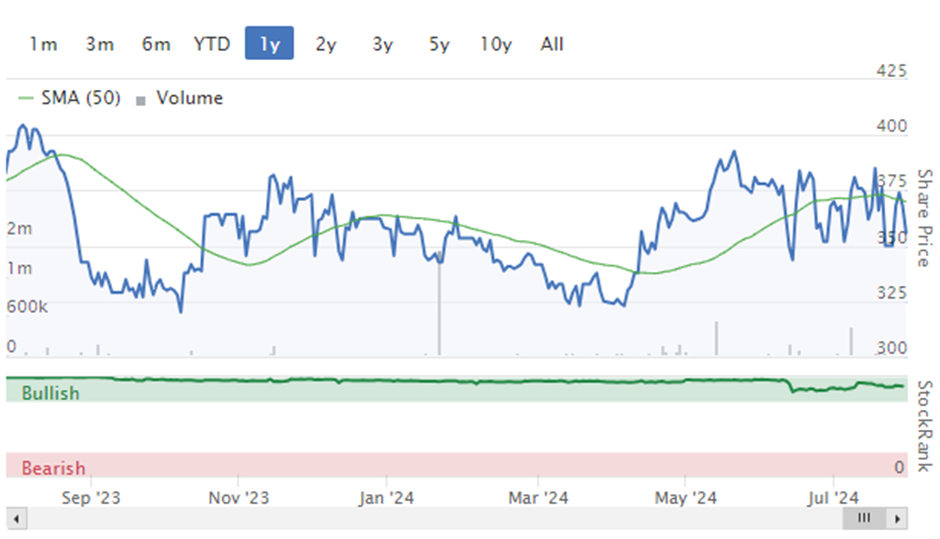Click the 425 price axis value
Image resolution: width=940 pixels, height=539 pixels.
pyautogui.click(x=891, y=71)
